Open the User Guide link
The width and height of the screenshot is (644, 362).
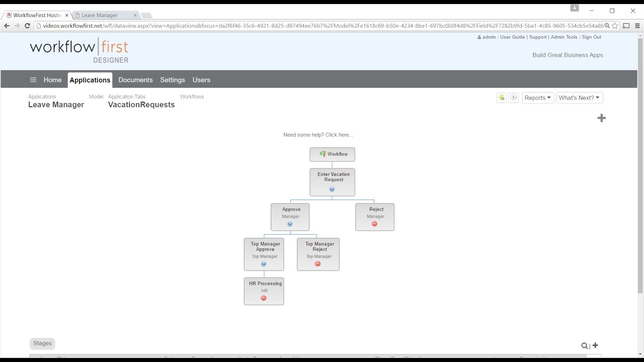pos(512,37)
